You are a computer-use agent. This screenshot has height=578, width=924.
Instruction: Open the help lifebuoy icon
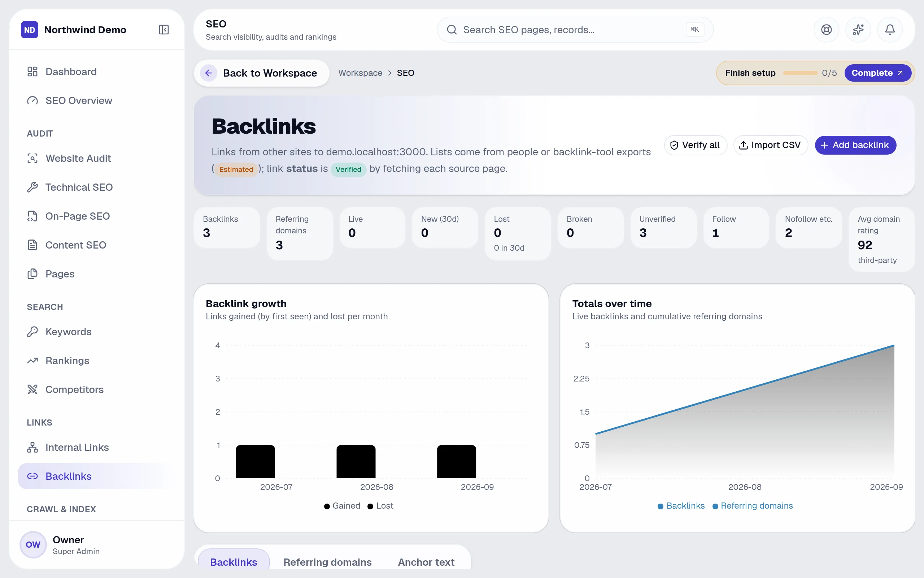(826, 29)
